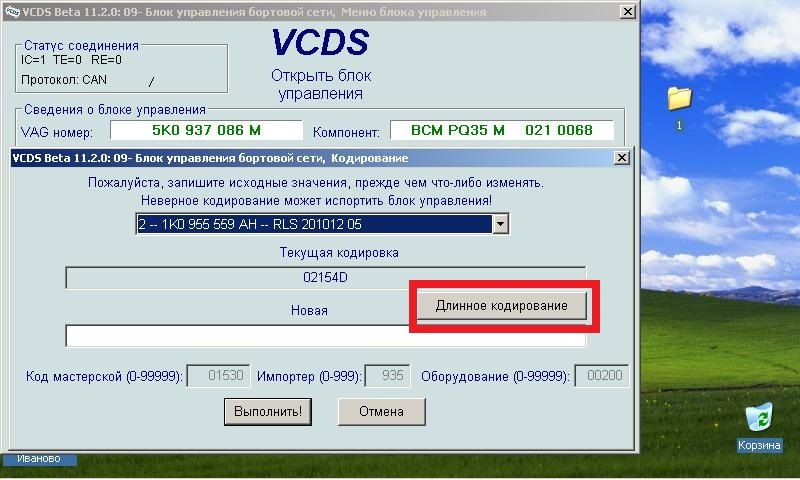Click the Длинное кодирование button
Image resolution: width=800 pixels, height=480 pixels.
[502, 306]
